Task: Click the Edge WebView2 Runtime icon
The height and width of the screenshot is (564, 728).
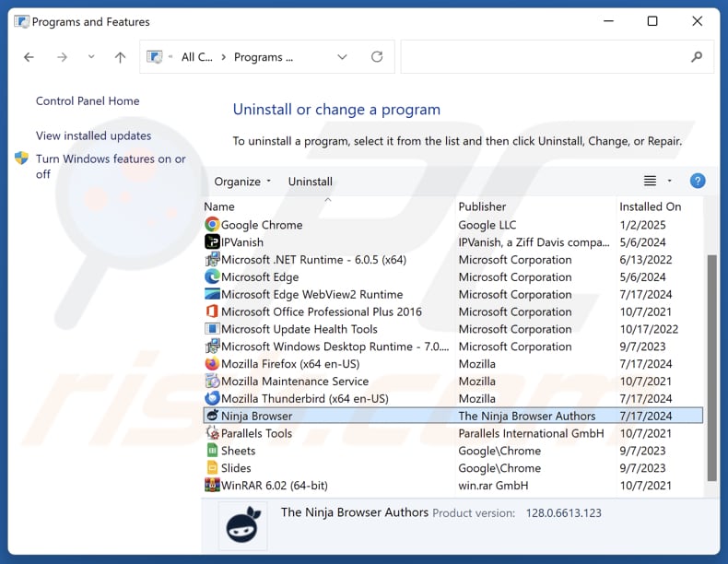Action: pyautogui.click(x=212, y=294)
